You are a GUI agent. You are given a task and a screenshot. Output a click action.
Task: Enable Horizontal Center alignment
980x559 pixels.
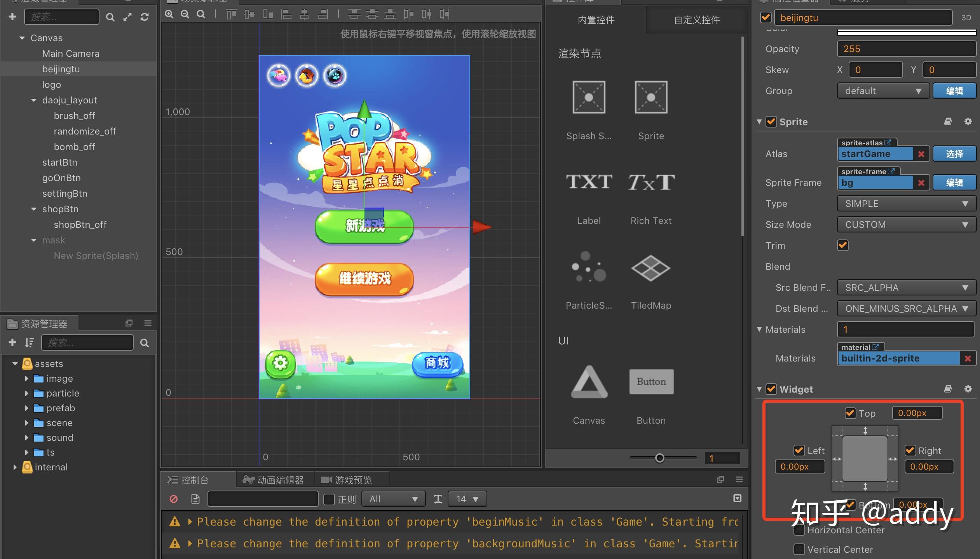(799, 530)
